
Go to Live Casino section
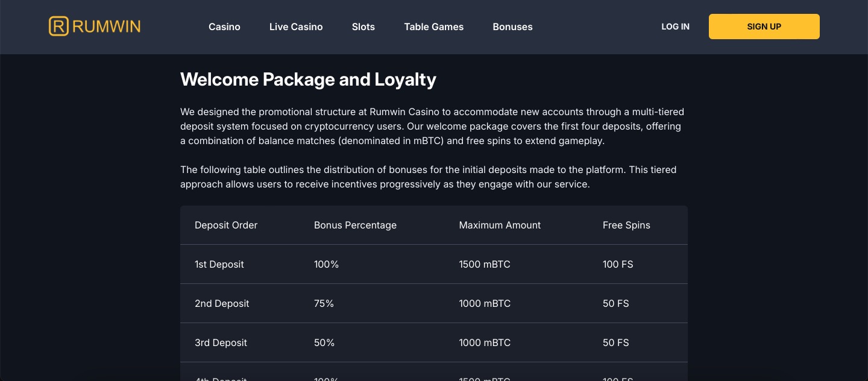[296, 27]
